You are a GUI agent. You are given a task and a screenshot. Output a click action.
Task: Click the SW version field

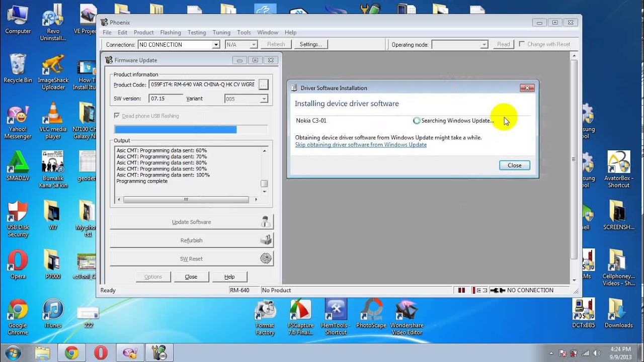click(x=166, y=99)
